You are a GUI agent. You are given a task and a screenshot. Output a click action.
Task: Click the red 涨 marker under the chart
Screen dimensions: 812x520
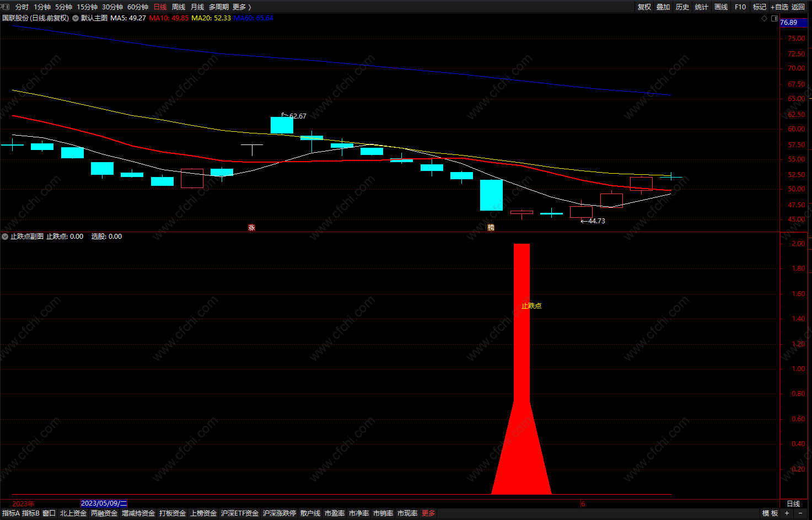click(x=251, y=227)
